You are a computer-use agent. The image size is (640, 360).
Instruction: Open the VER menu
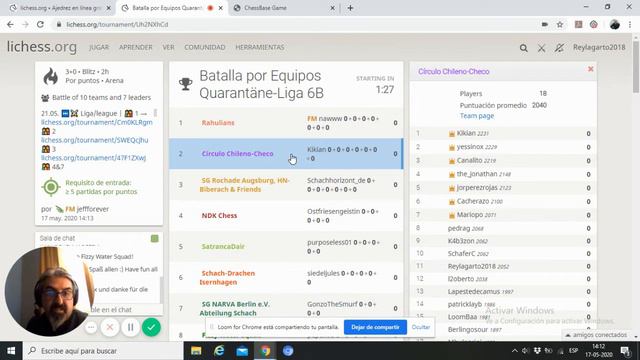[168, 47]
